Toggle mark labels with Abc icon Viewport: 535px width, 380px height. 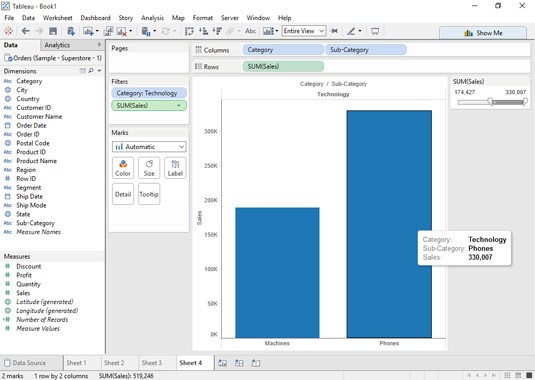point(250,31)
